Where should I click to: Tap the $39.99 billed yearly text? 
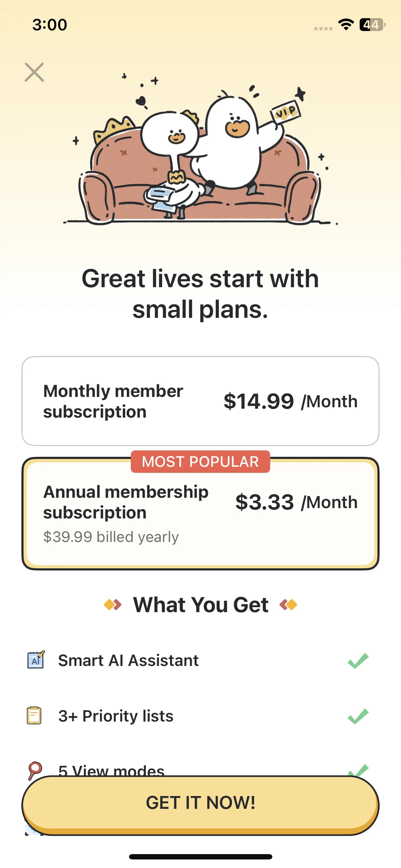coord(111,537)
